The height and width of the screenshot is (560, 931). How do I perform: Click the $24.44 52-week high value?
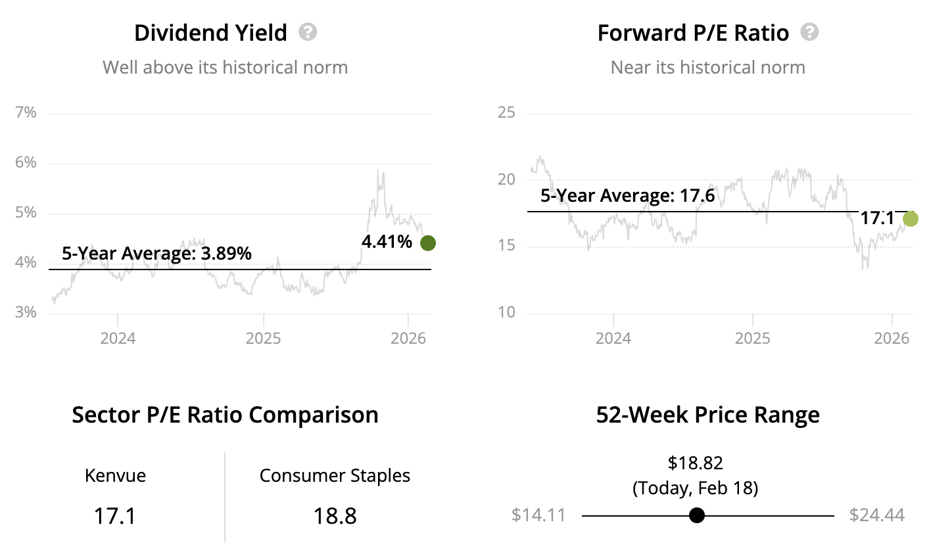[876, 515]
